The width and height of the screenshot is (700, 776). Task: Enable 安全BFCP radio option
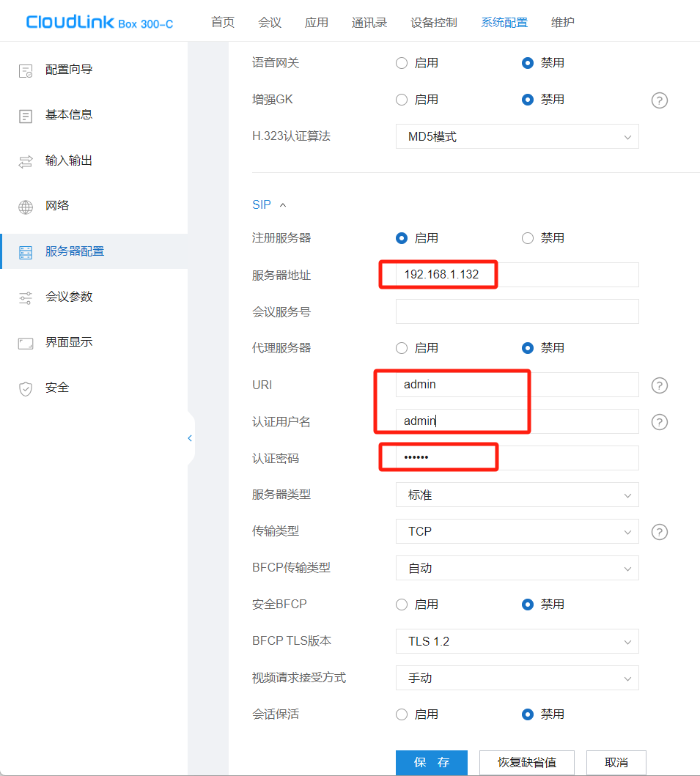pyautogui.click(x=402, y=605)
